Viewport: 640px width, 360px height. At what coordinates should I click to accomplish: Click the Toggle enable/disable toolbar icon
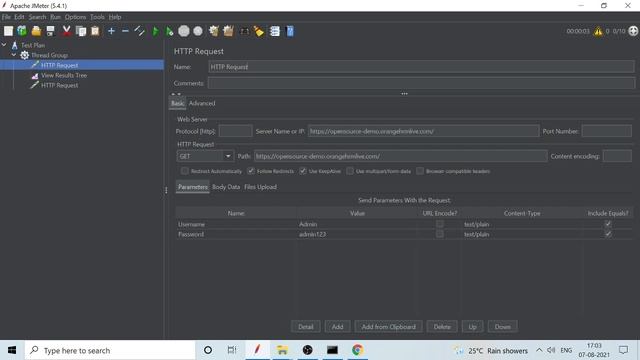click(x=140, y=31)
